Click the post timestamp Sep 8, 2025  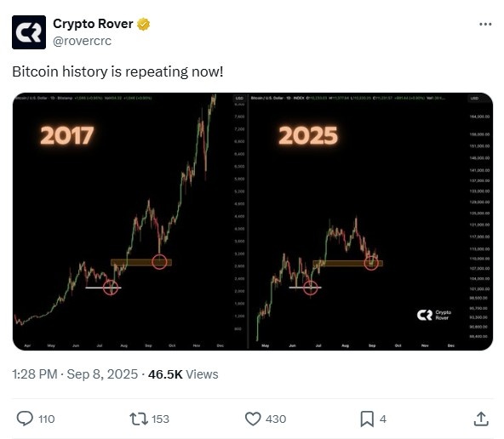(75, 374)
